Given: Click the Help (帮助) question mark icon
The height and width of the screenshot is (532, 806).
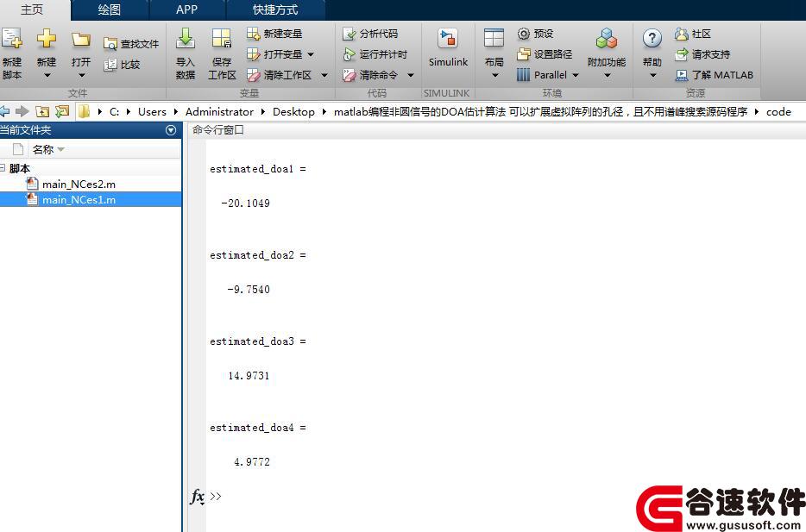Looking at the screenshot, I should 652,39.
